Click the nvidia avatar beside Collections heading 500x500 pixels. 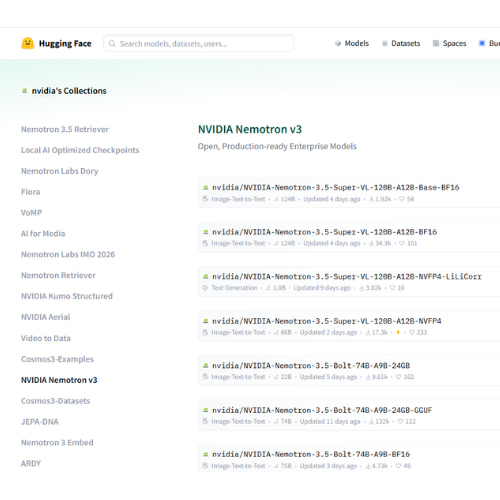click(x=24, y=91)
